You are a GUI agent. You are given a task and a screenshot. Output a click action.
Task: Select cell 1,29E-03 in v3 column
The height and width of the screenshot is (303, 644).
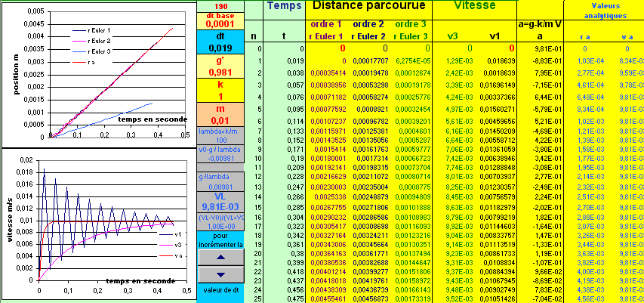click(454, 61)
